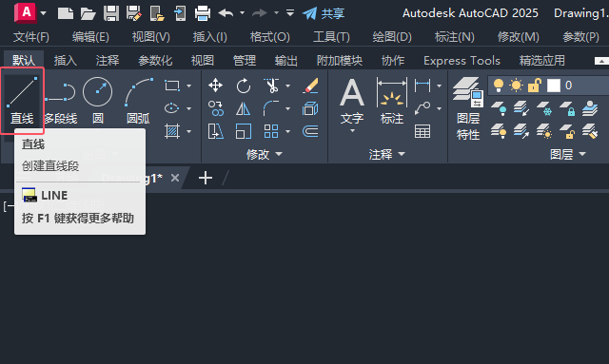Open the layer name dropdown showing 0
The image size is (609, 364).
[x=548, y=86]
